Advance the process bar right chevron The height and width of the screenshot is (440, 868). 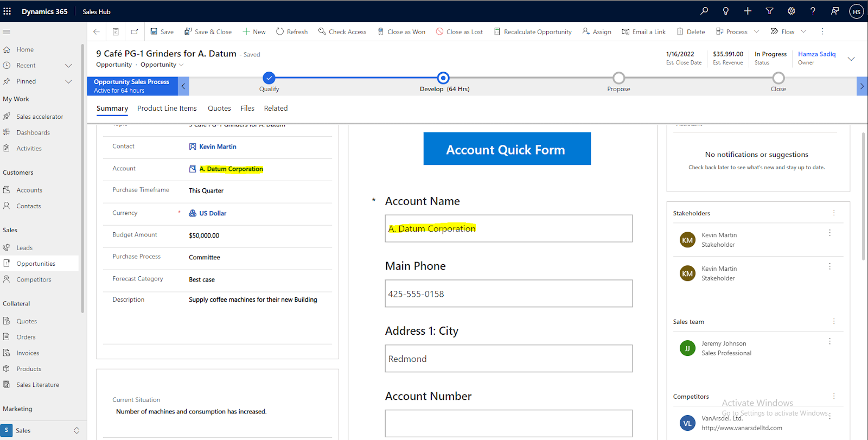pyautogui.click(x=862, y=86)
